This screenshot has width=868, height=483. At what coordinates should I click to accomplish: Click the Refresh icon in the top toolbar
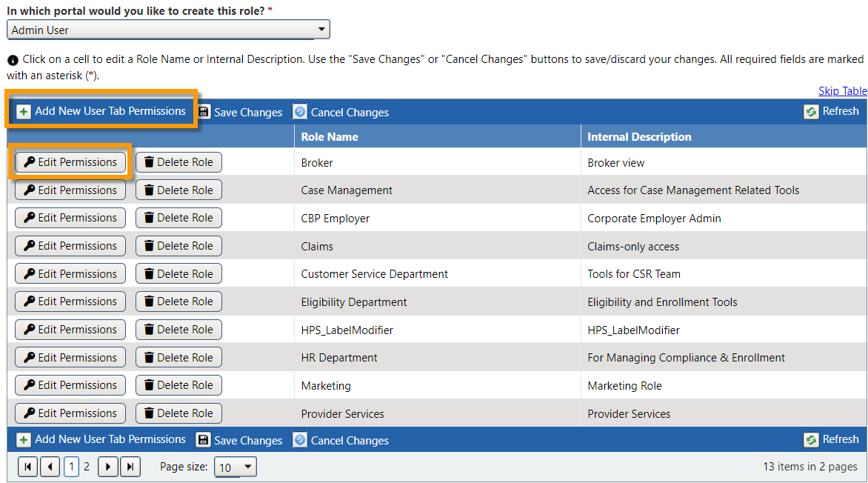pyautogui.click(x=812, y=111)
